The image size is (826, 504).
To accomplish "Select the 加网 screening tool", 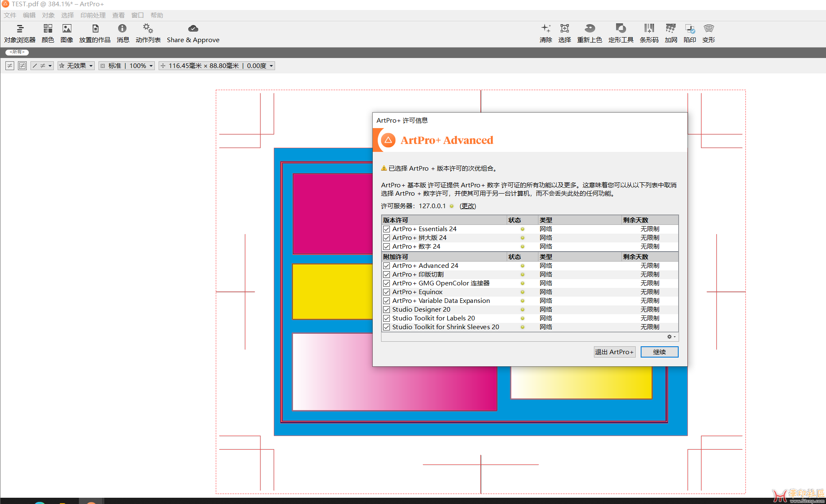I will tap(671, 33).
